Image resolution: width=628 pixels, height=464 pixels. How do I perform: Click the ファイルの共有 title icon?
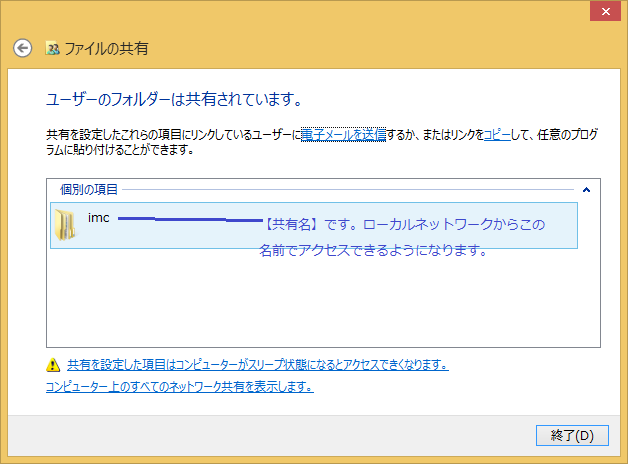coord(53,48)
